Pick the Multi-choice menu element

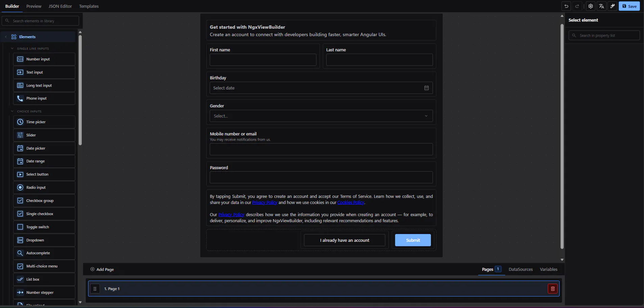[x=44, y=266]
